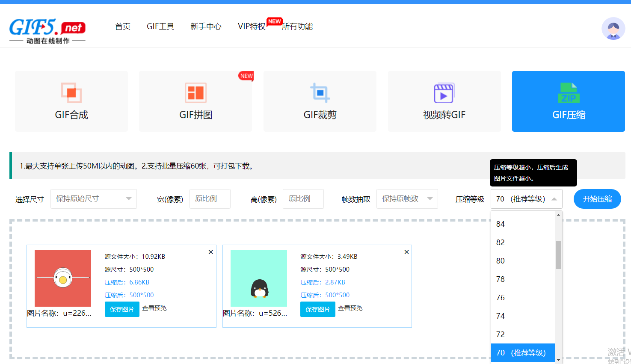Collapse the 压缩等级 70 dropdown

click(x=527, y=199)
